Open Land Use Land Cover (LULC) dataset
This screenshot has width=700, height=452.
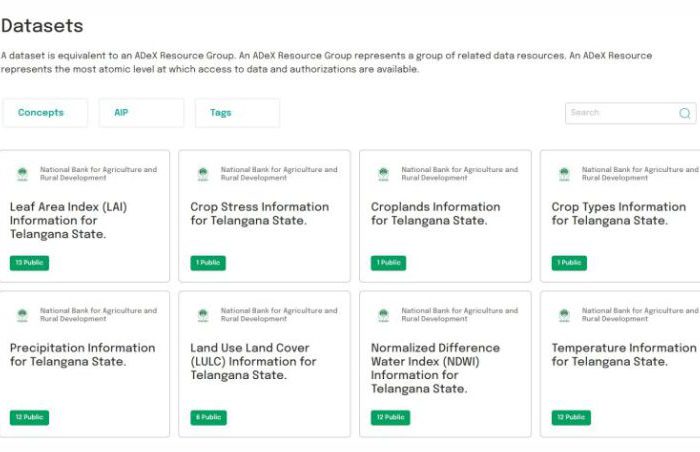coord(253,361)
